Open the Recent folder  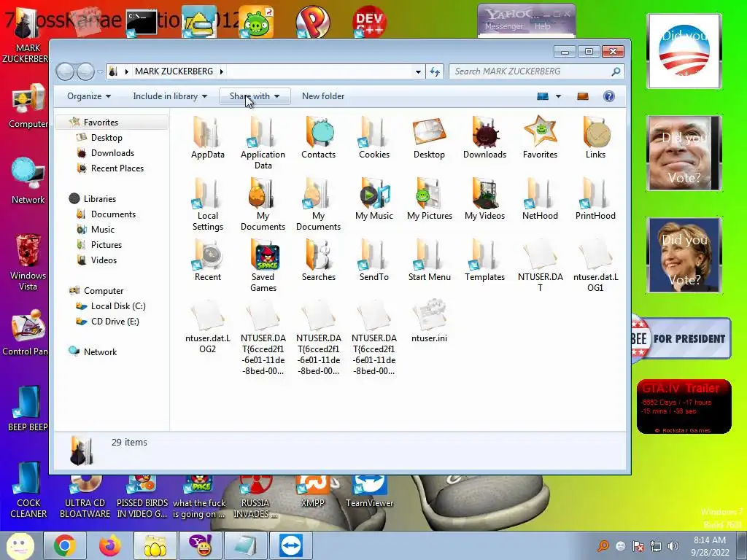[207, 260]
